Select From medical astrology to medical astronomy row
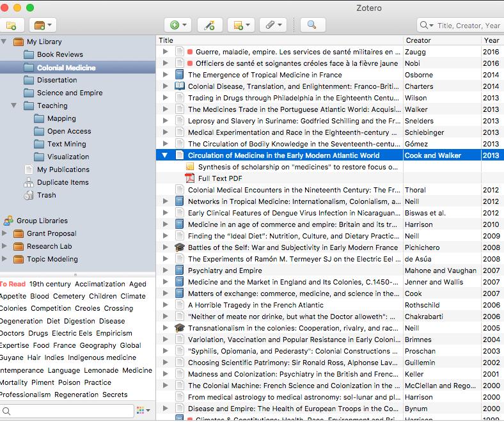Image resolution: width=504 pixels, height=422 pixels. click(330, 397)
